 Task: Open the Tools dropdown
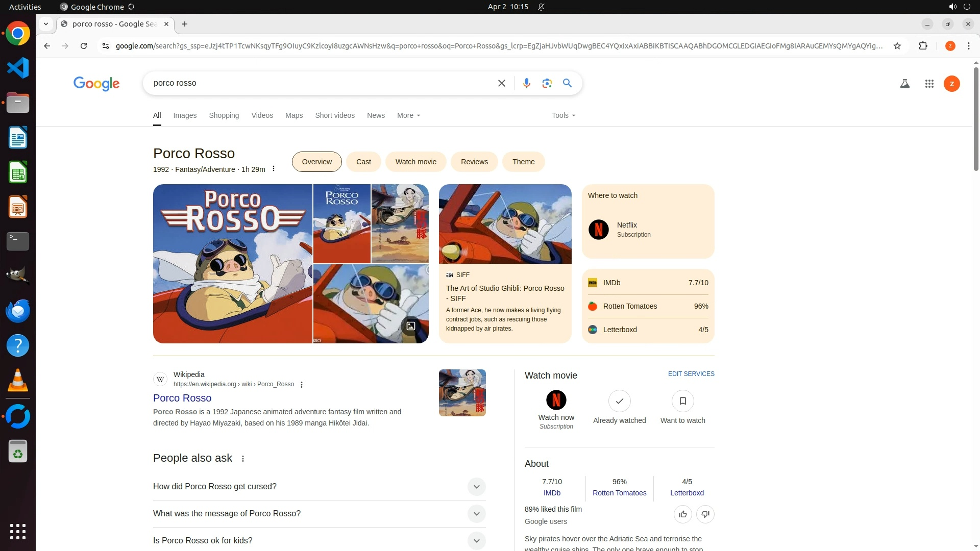tap(563, 115)
